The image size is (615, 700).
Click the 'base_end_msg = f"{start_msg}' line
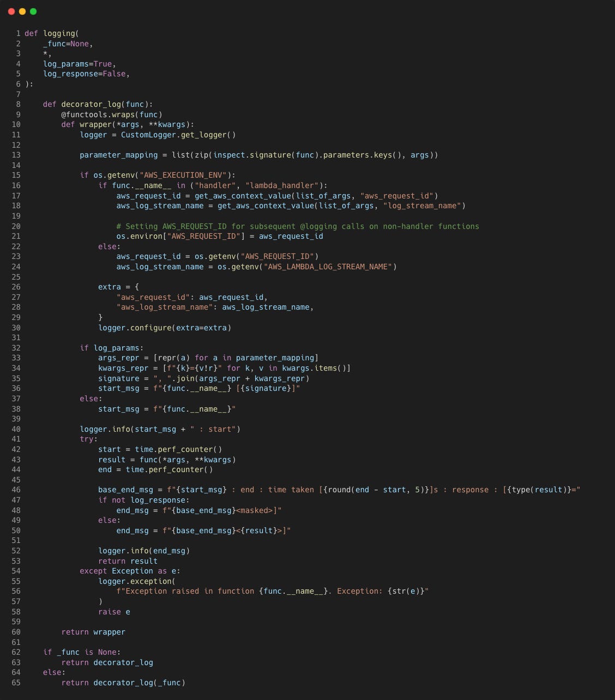point(339,490)
